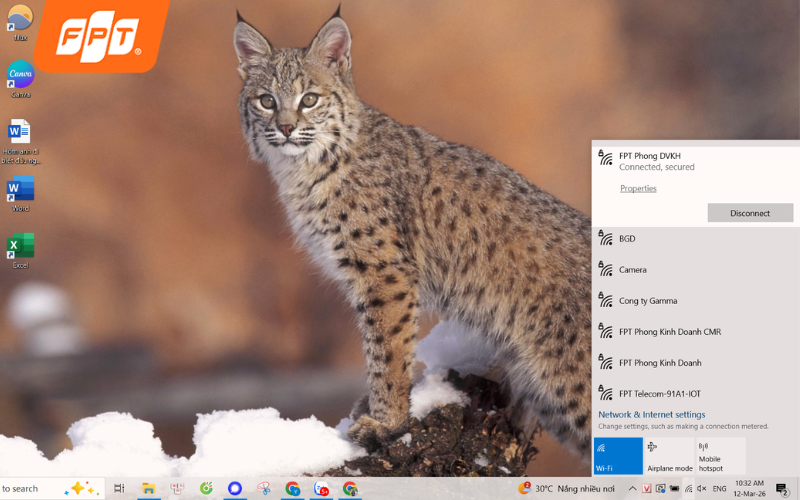Open File Explorer from the taskbar
The width and height of the screenshot is (800, 500).
point(148,489)
